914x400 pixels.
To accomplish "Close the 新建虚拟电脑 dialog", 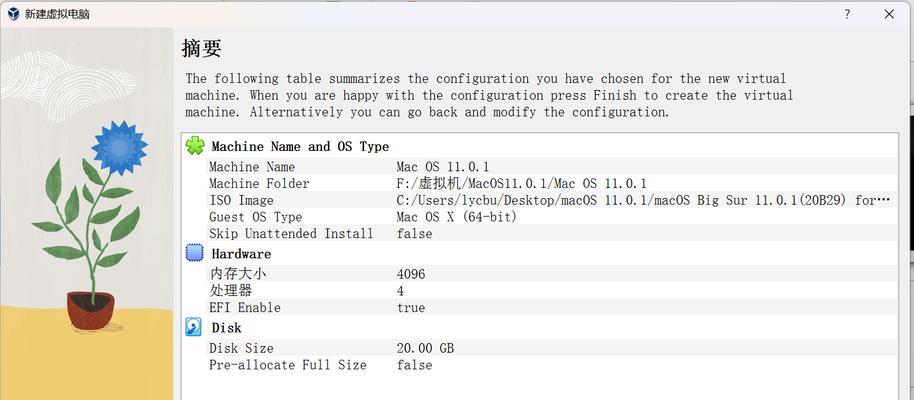I will (889, 15).
